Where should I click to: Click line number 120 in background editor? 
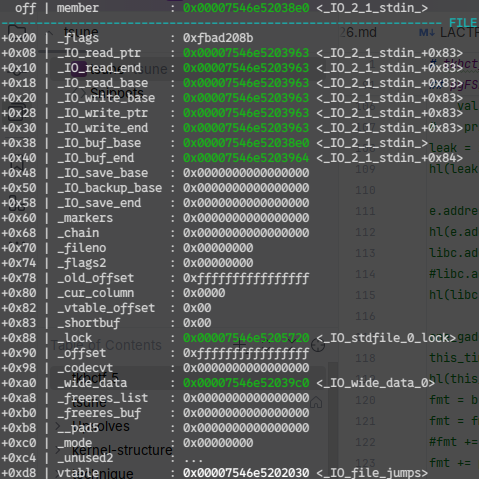pyautogui.click(x=365, y=400)
